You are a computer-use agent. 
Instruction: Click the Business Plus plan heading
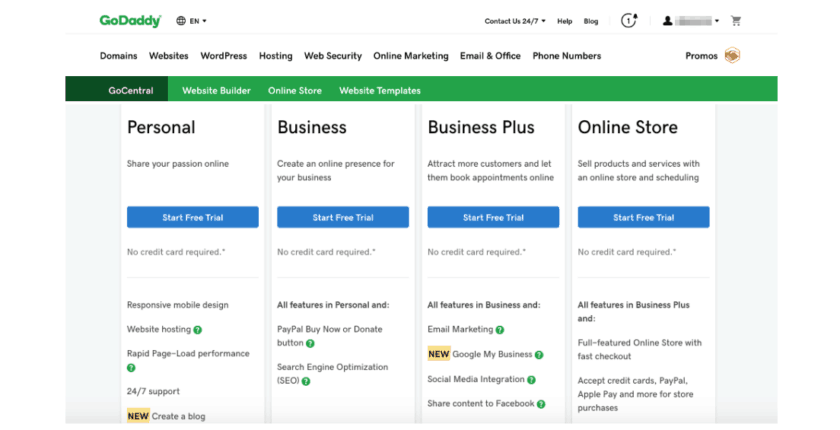click(481, 127)
